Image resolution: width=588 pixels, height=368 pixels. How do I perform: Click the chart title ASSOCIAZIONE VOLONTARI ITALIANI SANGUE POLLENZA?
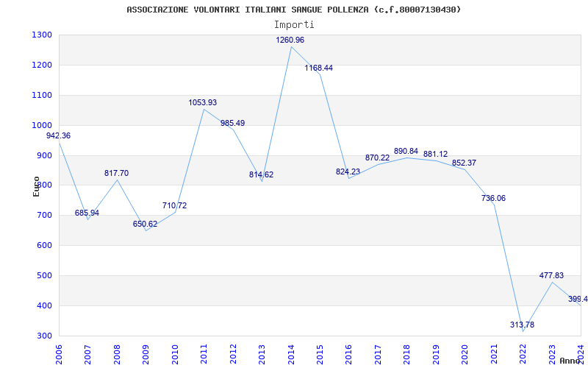[x=293, y=10]
